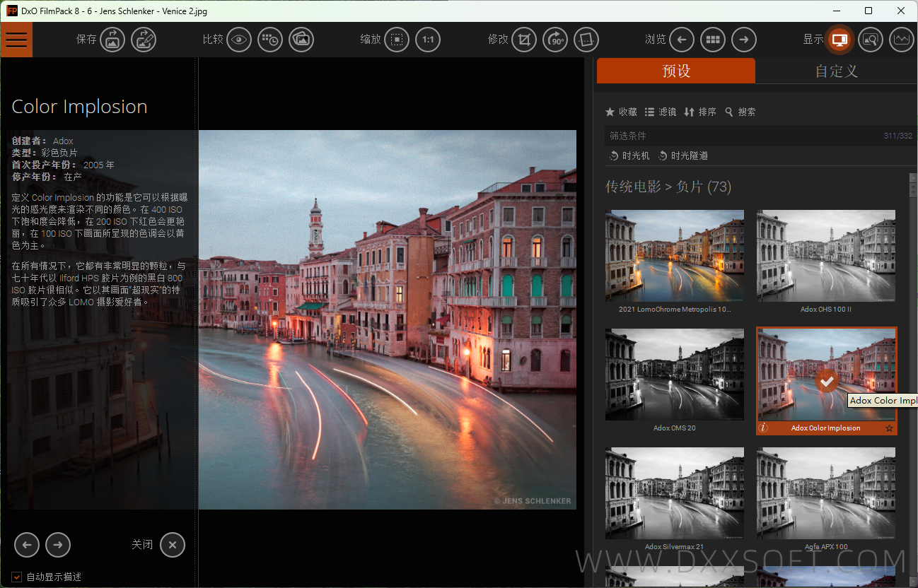
Task: Click the main Venice canal preview image
Action: click(387, 319)
